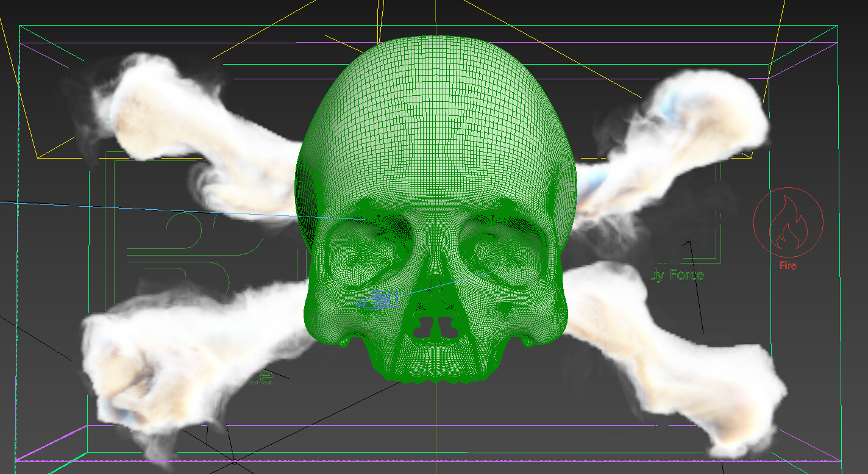Click the green Force helper label
868x474 pixels.
coord(677,275)
